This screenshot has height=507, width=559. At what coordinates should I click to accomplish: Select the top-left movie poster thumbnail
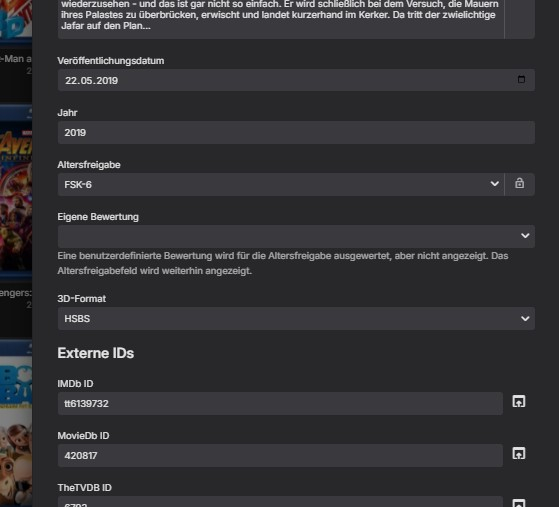(x=16, y=19)
